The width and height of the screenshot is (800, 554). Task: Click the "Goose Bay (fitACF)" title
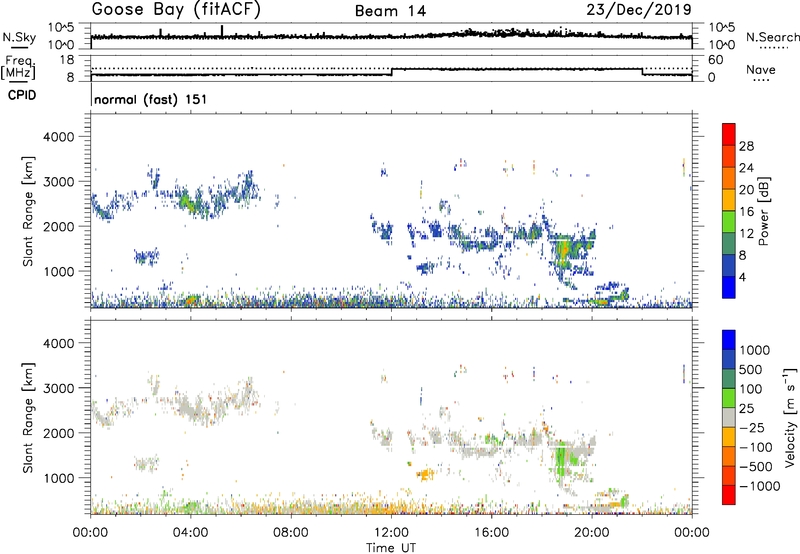click(x=176, y=10)
